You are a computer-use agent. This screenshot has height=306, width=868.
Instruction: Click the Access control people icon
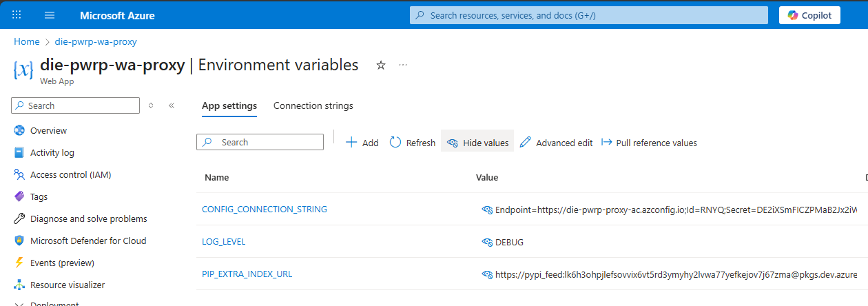(x=19, y=174)
